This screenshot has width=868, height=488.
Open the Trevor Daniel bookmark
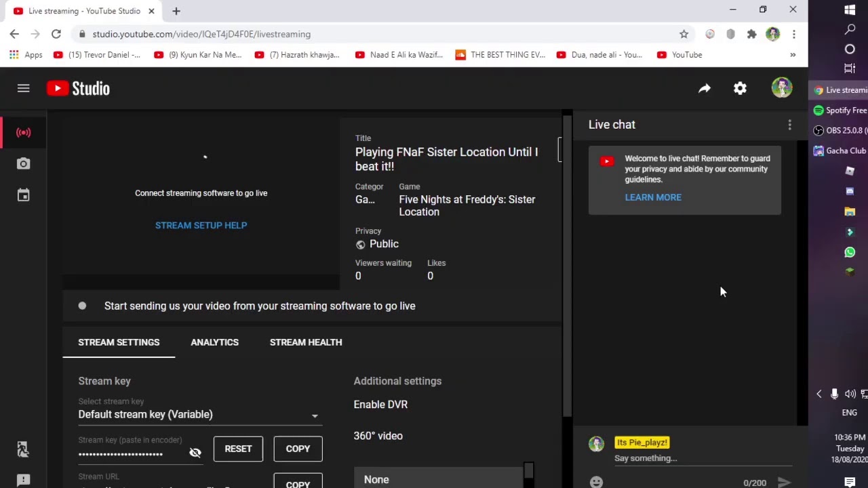97,55
